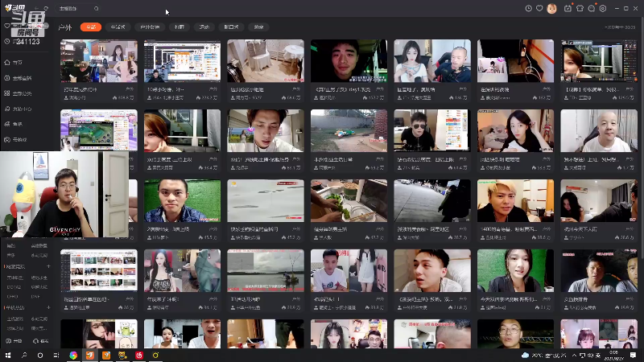Click the first game section header in sidebar

(x=15, y=267)
